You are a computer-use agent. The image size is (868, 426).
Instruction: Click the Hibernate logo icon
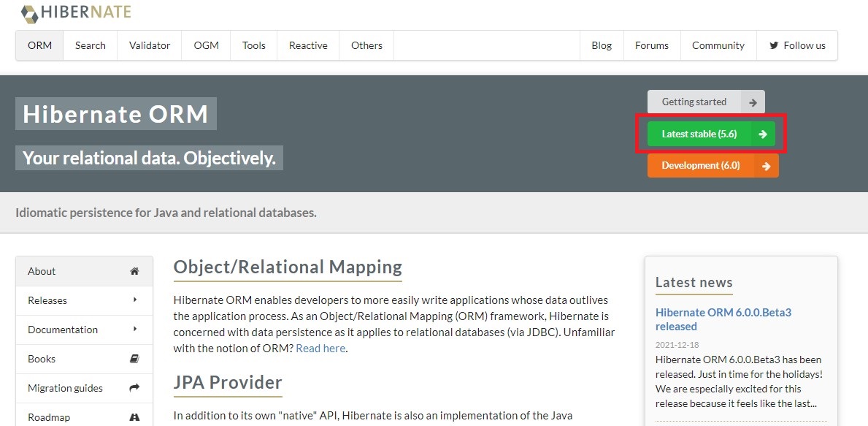[x=30, y=13]
